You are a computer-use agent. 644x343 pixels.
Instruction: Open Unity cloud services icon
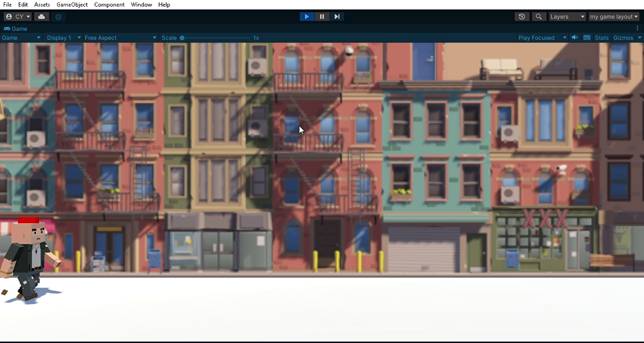coord(42,17)
